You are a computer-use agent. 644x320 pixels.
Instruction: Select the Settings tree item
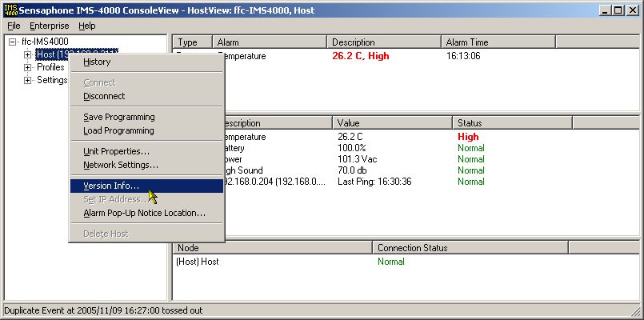[x=52, y=80]
